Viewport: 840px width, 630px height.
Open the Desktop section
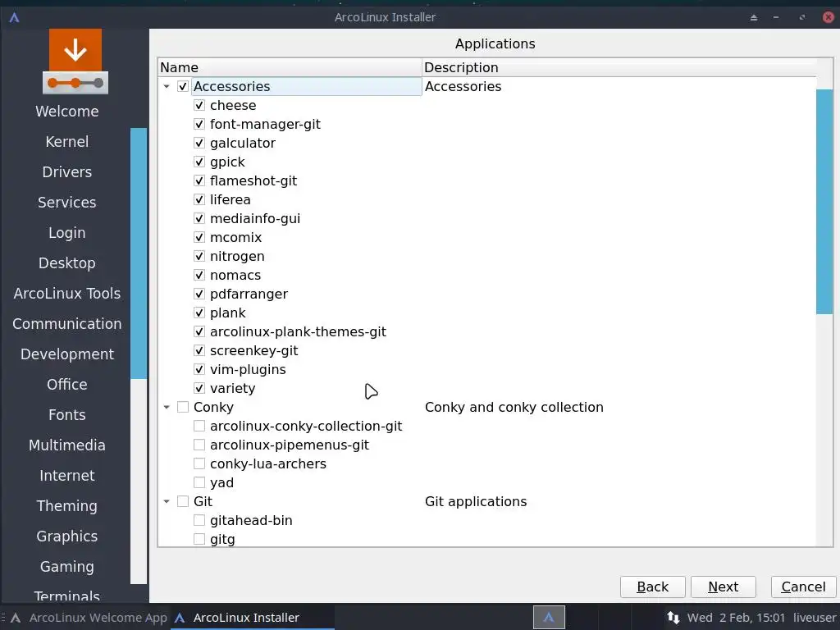tap(67, 263)
